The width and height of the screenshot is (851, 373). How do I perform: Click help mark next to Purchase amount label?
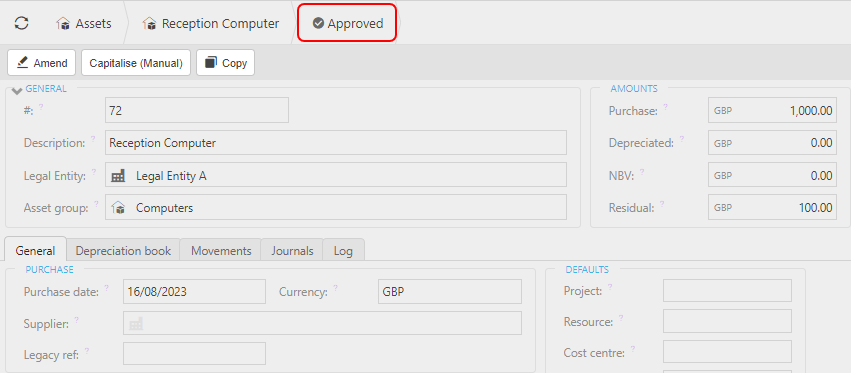[x=665, y=107]
